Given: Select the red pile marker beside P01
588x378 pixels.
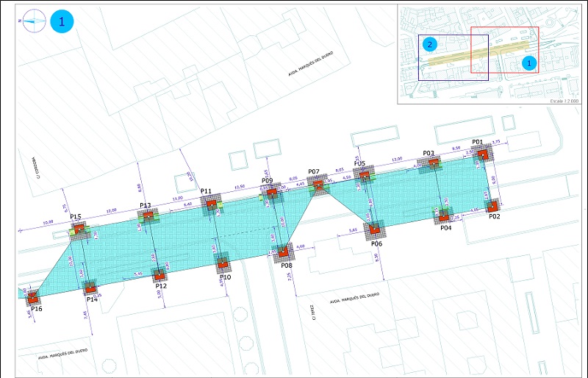Looking at the screenshot, I should tap(482, 154).
